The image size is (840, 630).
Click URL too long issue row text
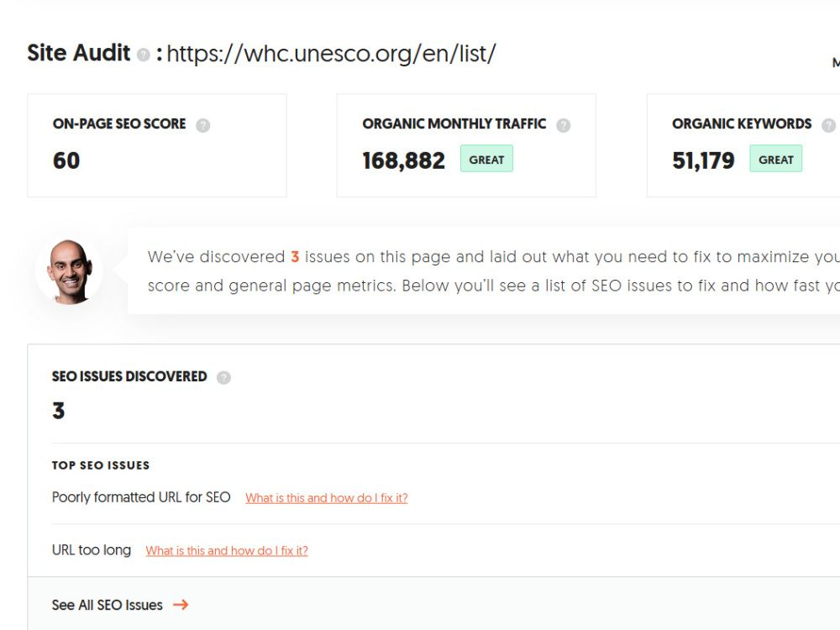[x=92, y=550]
